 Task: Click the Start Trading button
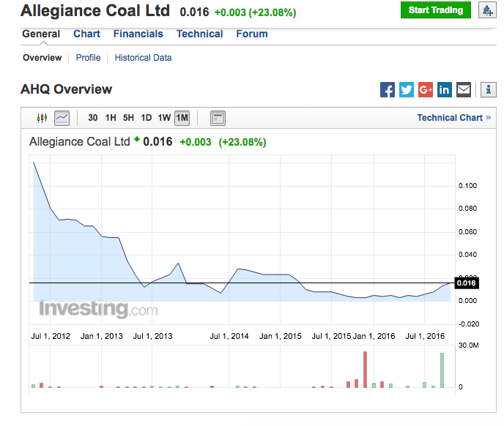click(436, 10)
